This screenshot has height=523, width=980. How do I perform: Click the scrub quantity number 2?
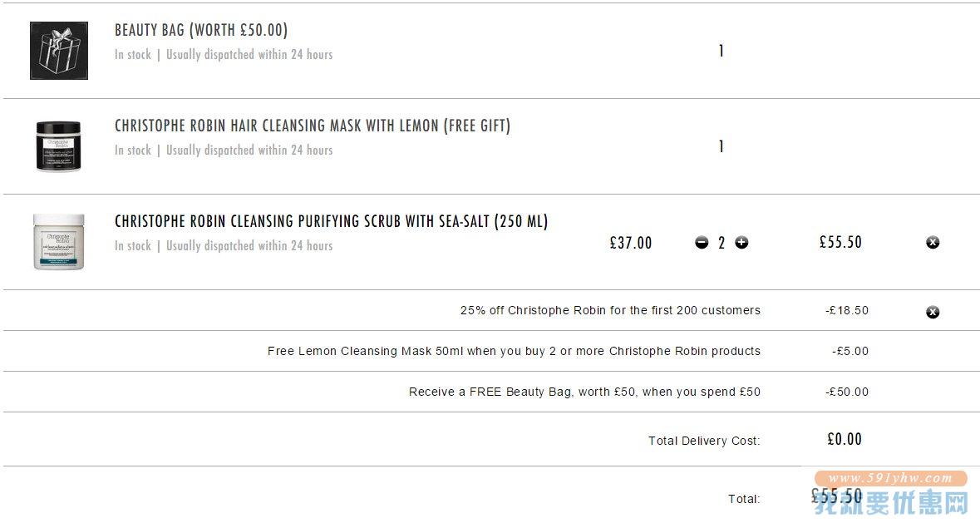point(721,243)
